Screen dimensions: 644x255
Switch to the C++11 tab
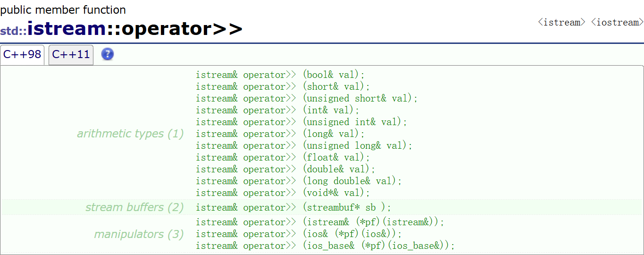(x=71, y=55)
